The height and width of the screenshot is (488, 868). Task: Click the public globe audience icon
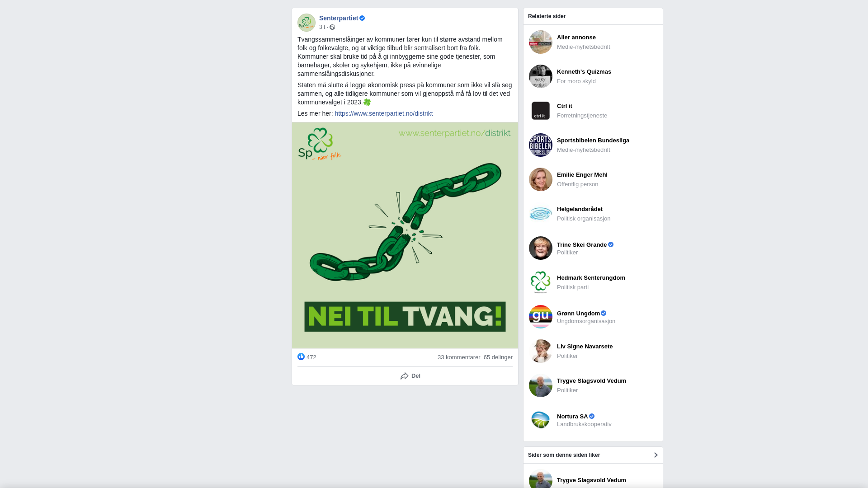click(x=332, y=28)
